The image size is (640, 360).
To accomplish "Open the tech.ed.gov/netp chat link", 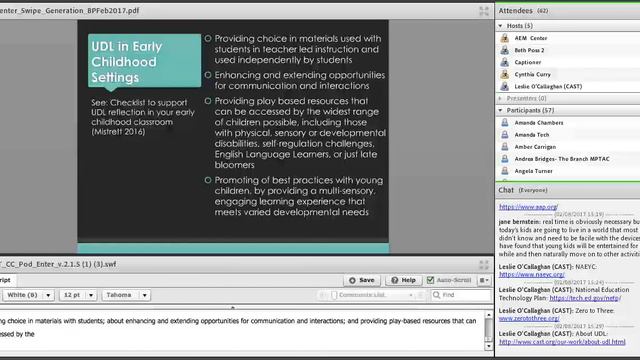I will click(585, 298).
